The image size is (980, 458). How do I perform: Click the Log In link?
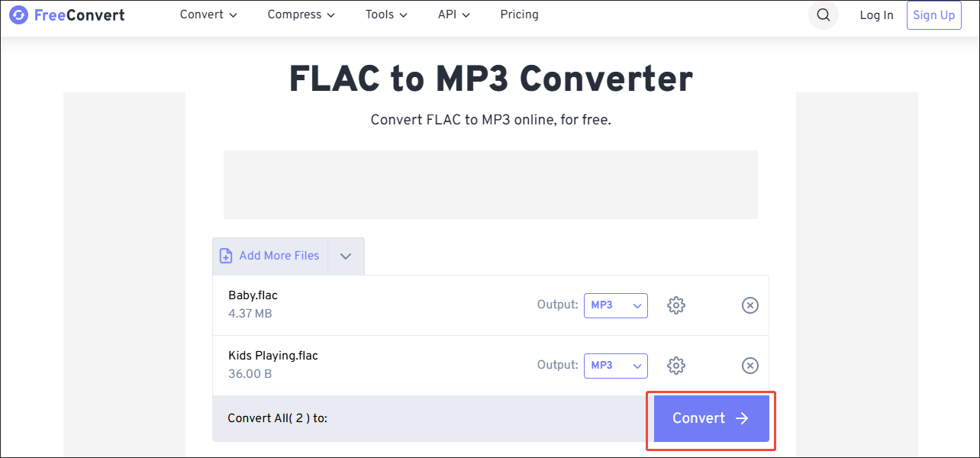coord(876,15)
